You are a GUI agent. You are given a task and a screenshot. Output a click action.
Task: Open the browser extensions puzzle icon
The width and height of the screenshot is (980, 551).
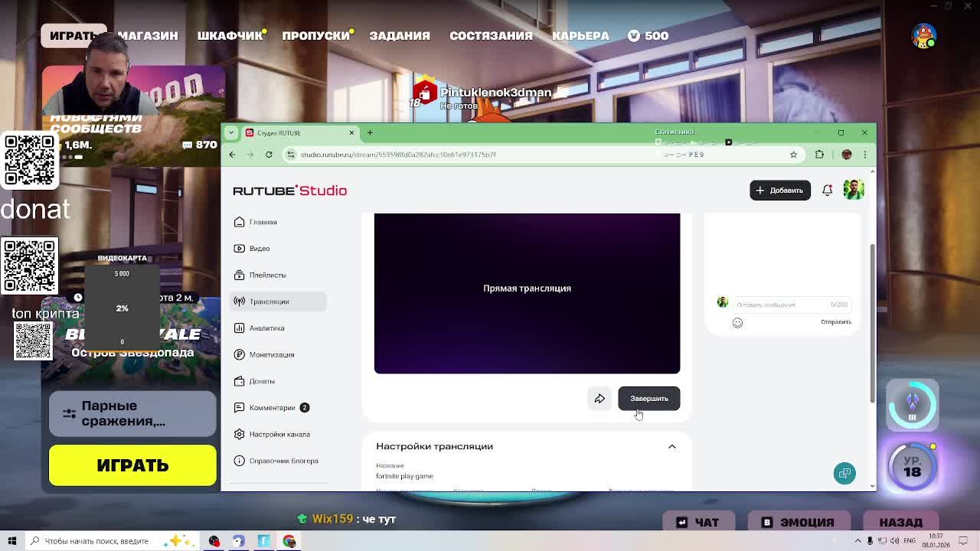(819, 155)
